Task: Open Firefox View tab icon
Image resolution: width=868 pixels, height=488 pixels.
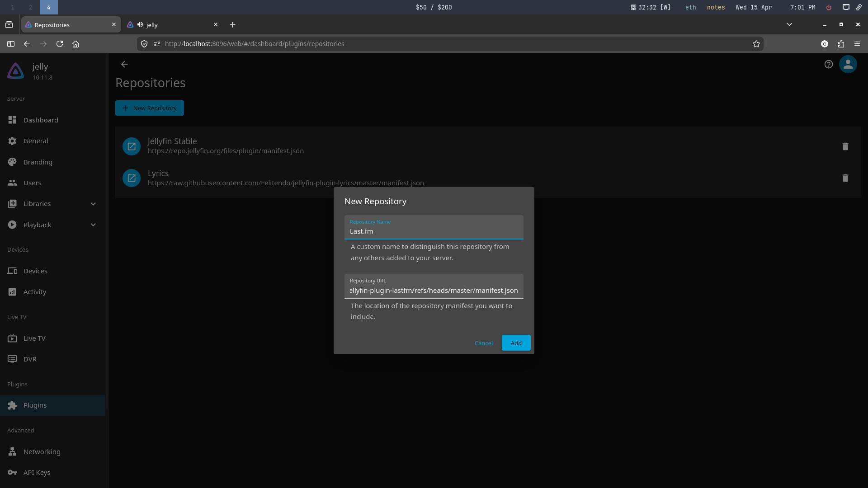Action: point(9,25)
